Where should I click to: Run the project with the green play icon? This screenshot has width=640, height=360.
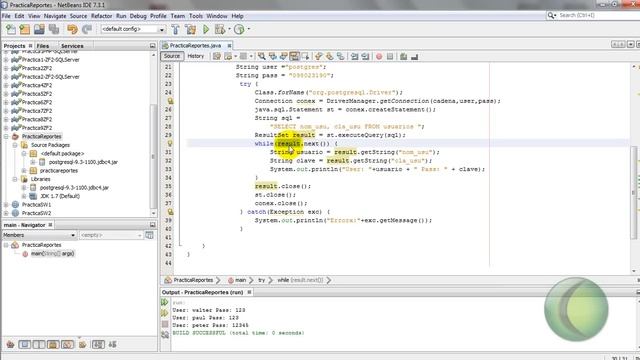point(206,29)
